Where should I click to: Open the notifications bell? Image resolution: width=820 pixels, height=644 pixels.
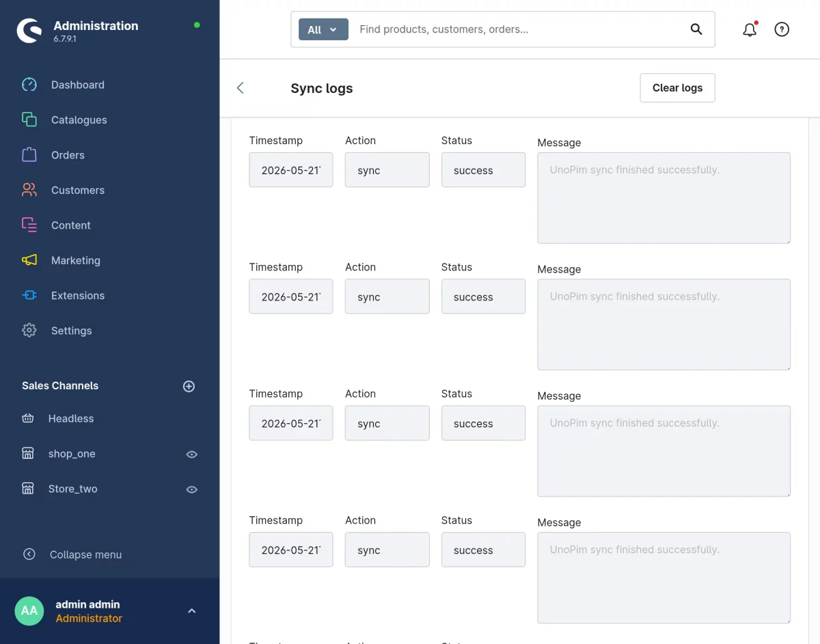750,29
